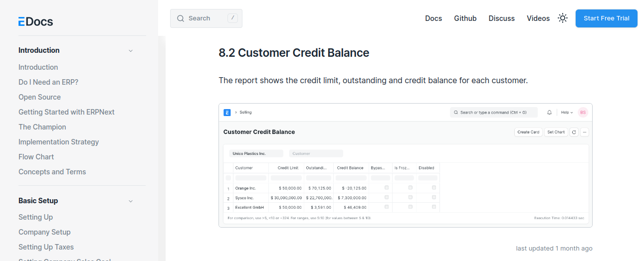Collapse the Introduction section chevron
This screenshot has height=261, width=644.
point(131,51)
